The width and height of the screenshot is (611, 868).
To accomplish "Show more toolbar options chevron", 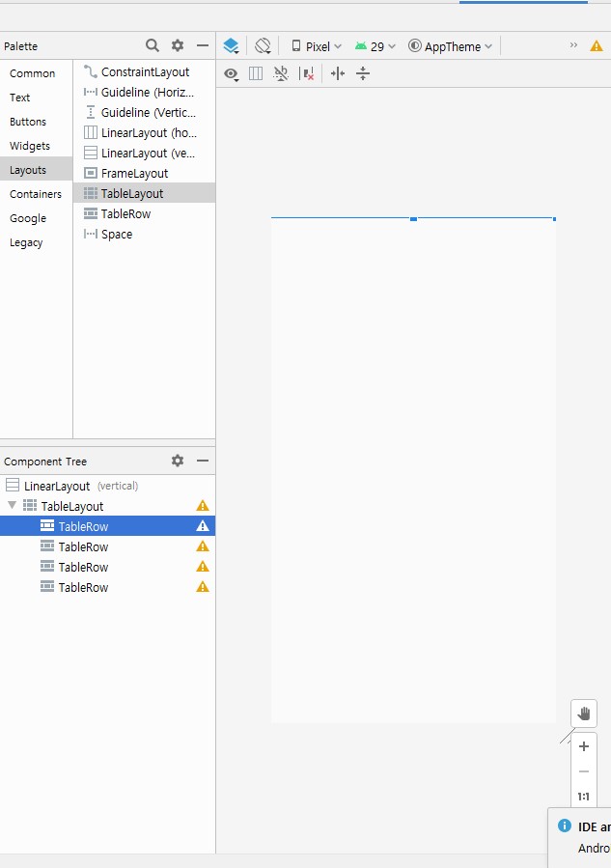I will point(573,45).
